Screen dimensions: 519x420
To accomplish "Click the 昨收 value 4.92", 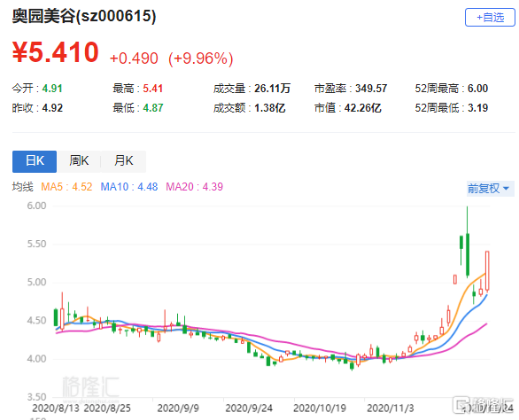I will (52, 107).
